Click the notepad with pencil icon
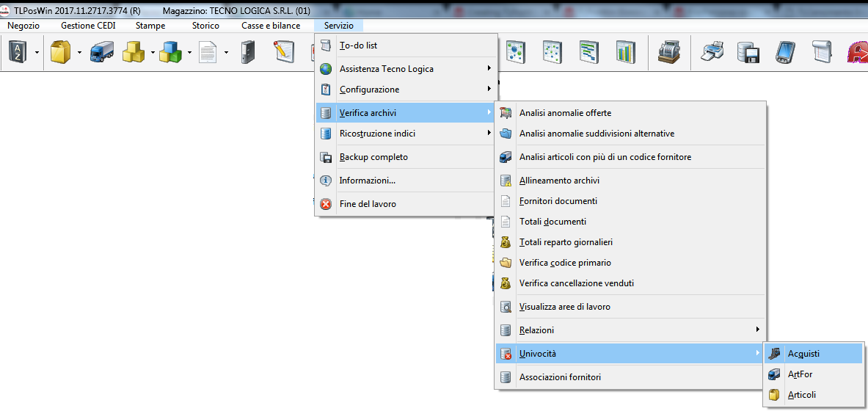The image size is (868, 411). tap(284, 52)
